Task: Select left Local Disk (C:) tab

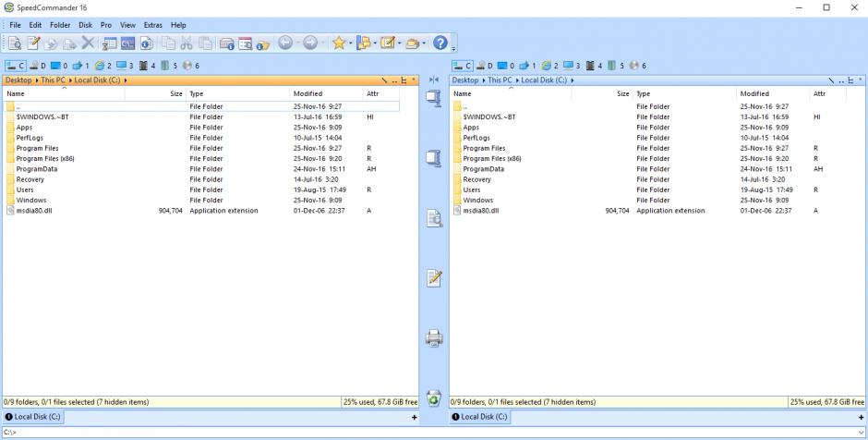Action: click(x=33, y=417)
